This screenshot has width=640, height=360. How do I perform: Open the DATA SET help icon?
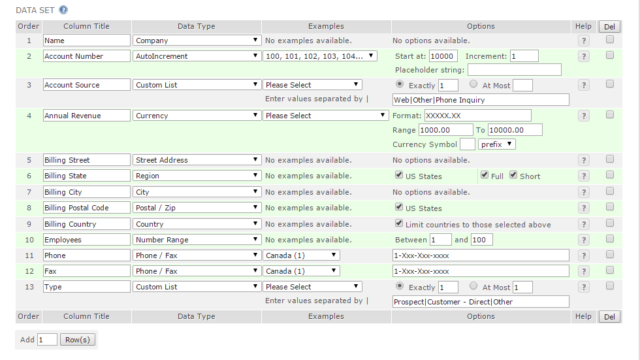(63, 10)
